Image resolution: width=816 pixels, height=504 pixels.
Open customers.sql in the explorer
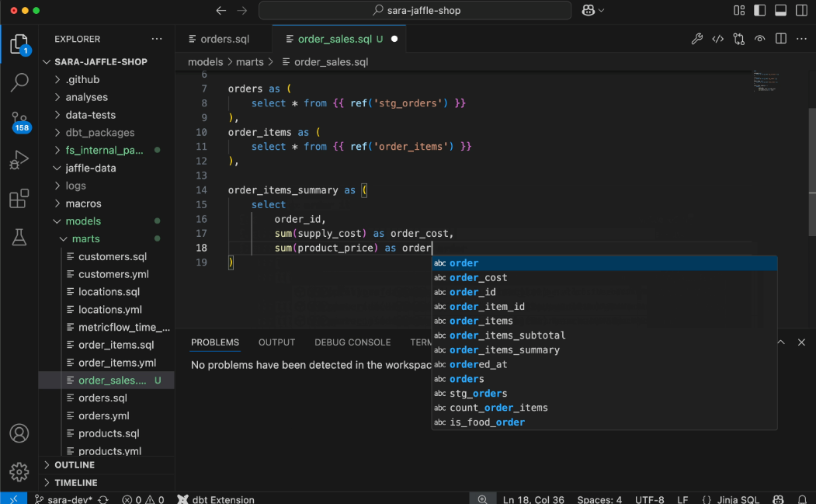(x=106, y=257)
